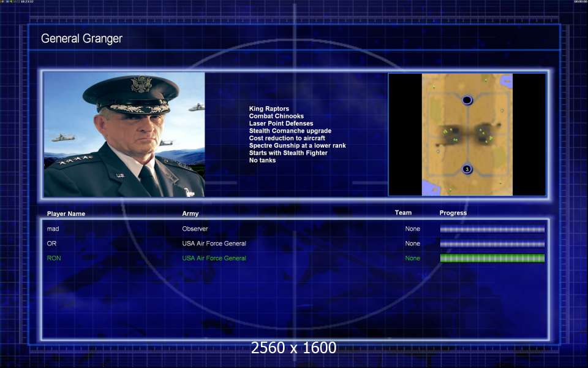Click the Player Name column header

66,213
